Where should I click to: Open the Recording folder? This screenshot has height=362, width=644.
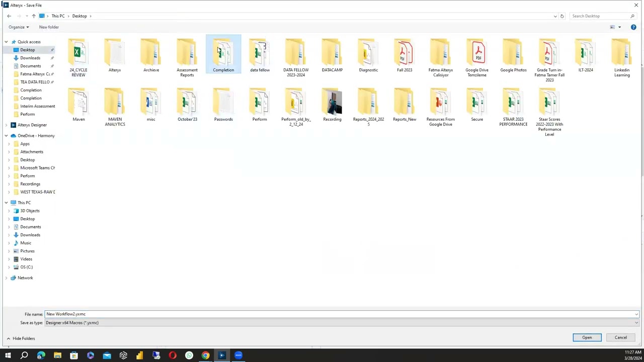point(332,105)
